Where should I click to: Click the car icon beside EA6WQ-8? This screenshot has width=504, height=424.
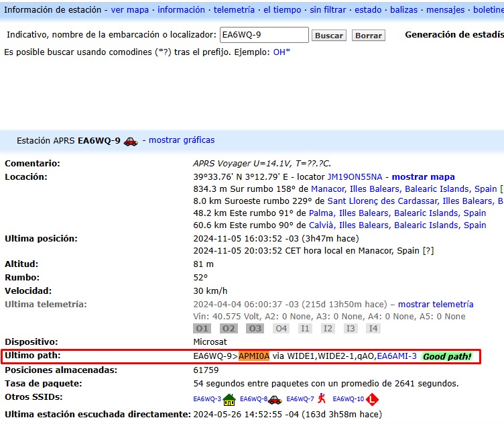click(275, 400)
